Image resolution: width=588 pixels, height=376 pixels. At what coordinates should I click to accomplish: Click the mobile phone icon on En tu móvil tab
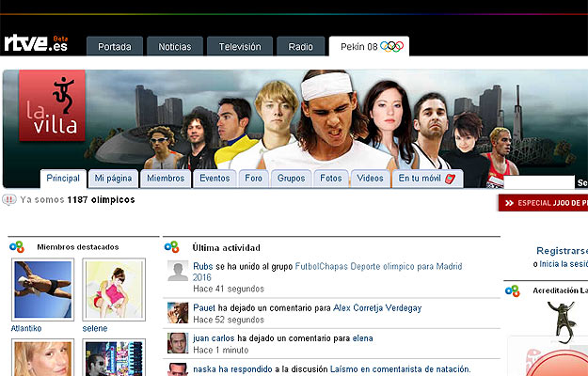point(450,179)
